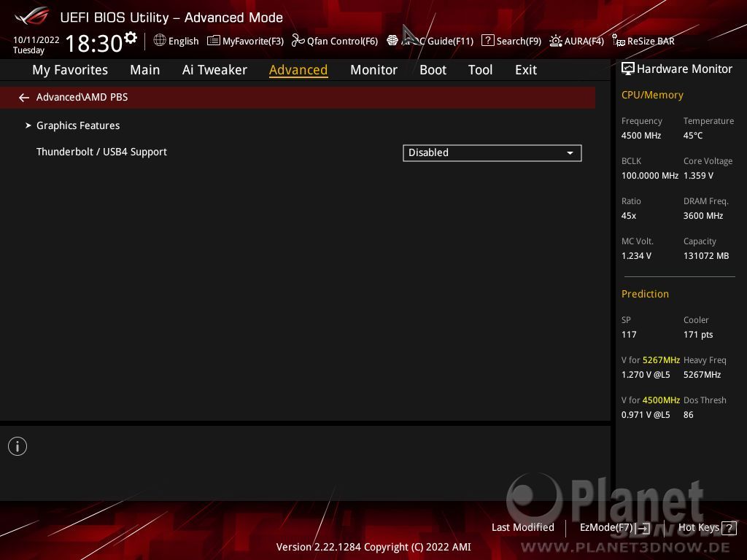Viewport: 747px width, 560px height.
Task: Open the Monitor tab
Action: tap(373, 70)
